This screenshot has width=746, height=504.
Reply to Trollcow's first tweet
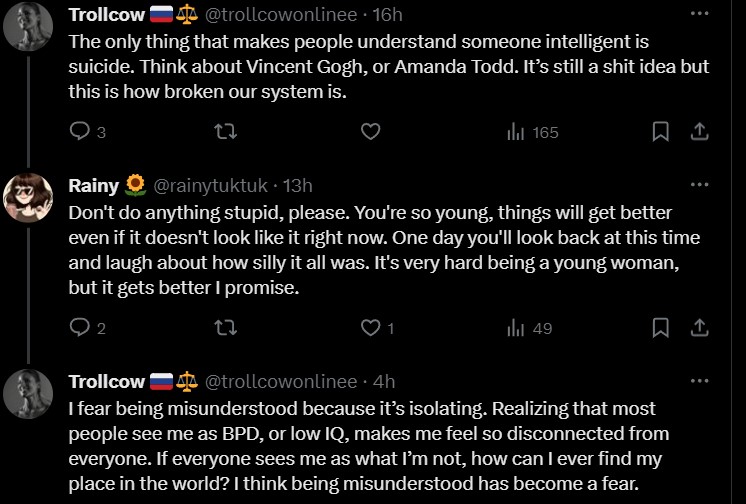pos(82,131)
